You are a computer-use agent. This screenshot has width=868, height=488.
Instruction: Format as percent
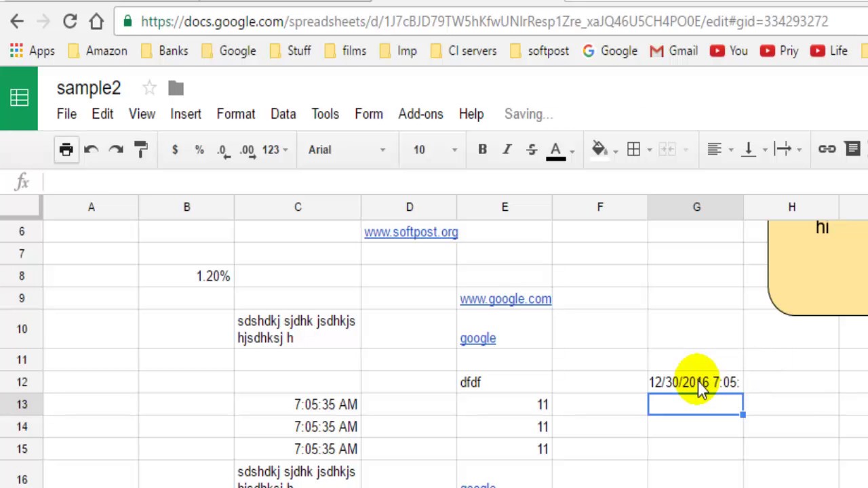[199, 149]
